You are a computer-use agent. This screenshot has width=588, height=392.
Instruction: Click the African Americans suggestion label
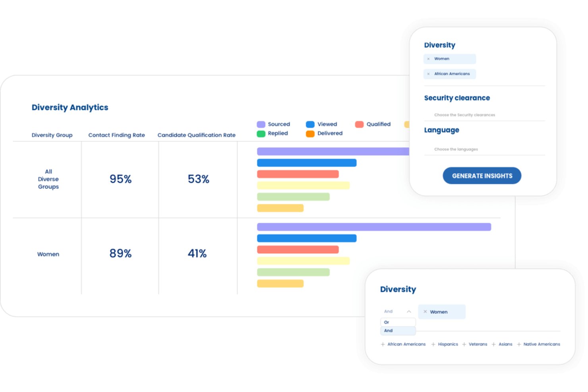[x=406, y=344]
